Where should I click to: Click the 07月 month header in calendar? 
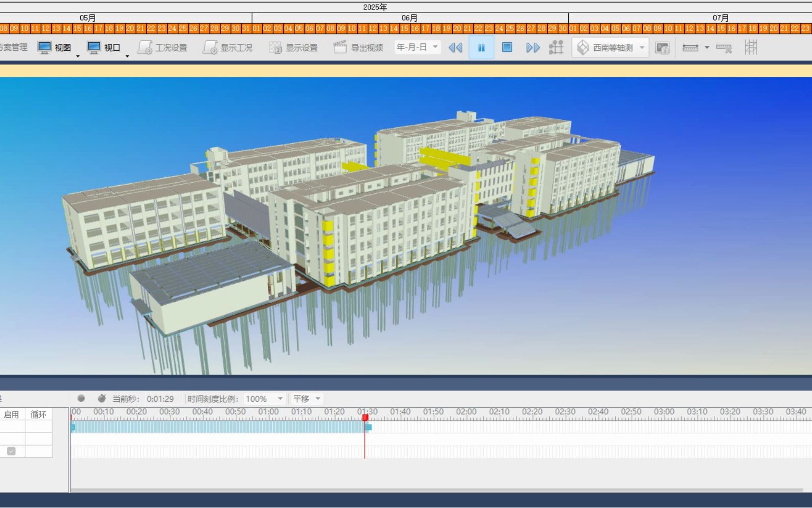(721, 18)
